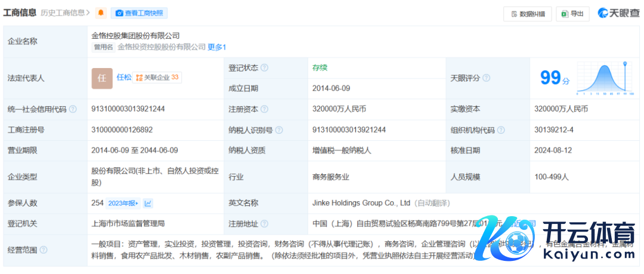Click help icon next to 登记状态

point(264,68)
